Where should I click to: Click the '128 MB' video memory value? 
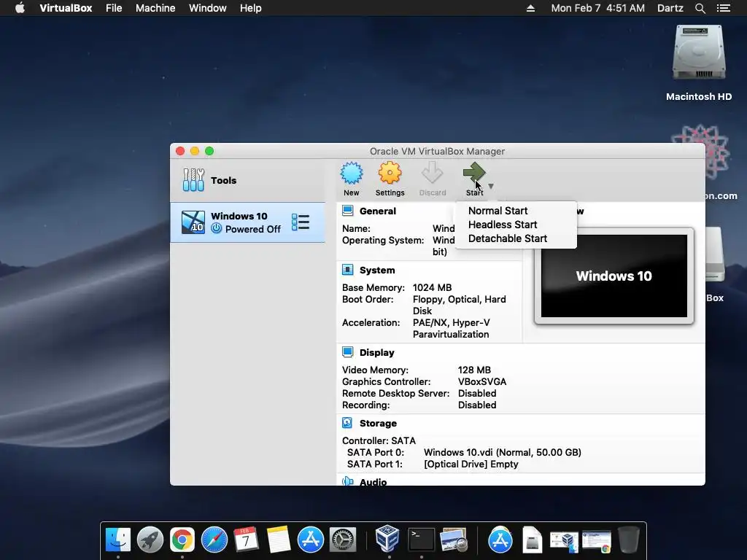pos(474,370)
